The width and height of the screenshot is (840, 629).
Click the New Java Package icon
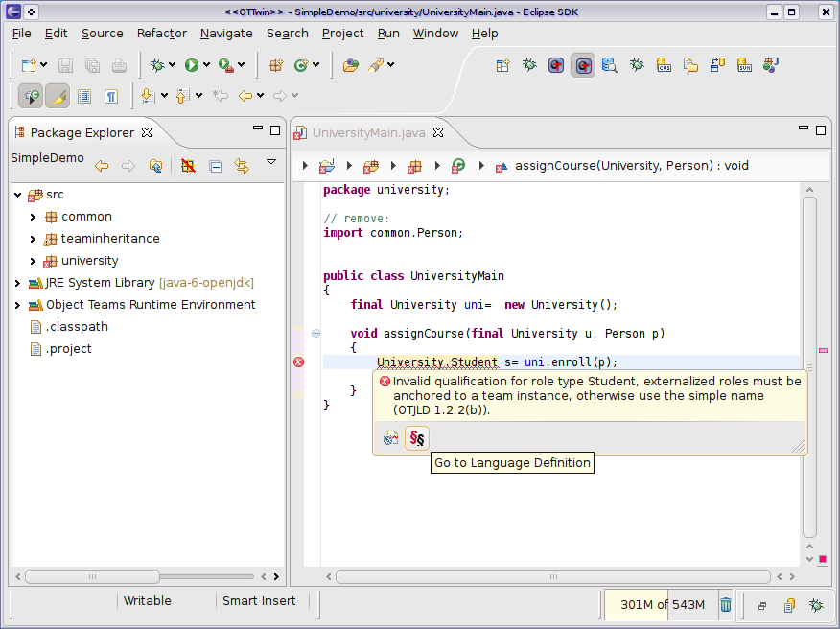(x=276, y=65)
